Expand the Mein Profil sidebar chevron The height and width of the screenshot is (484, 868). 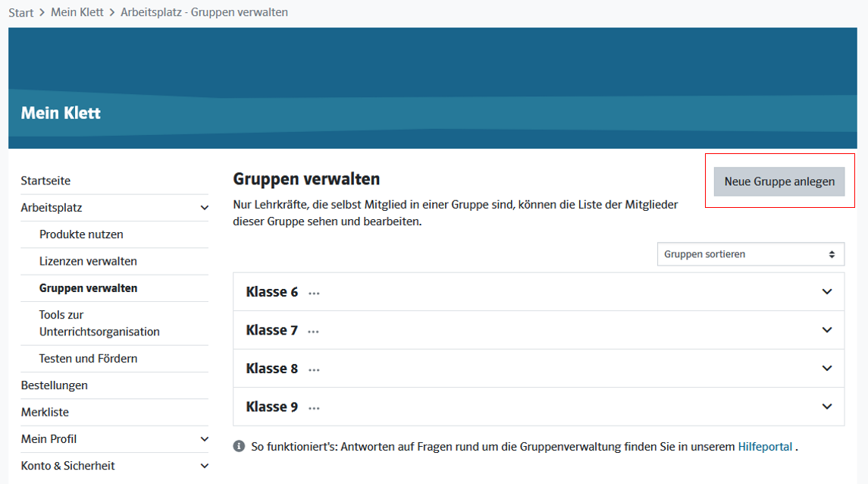[x=204, y=439]
